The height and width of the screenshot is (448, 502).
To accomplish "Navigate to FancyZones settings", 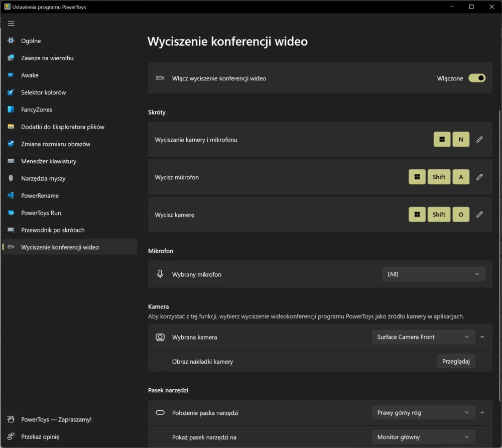I will point(70,109).
